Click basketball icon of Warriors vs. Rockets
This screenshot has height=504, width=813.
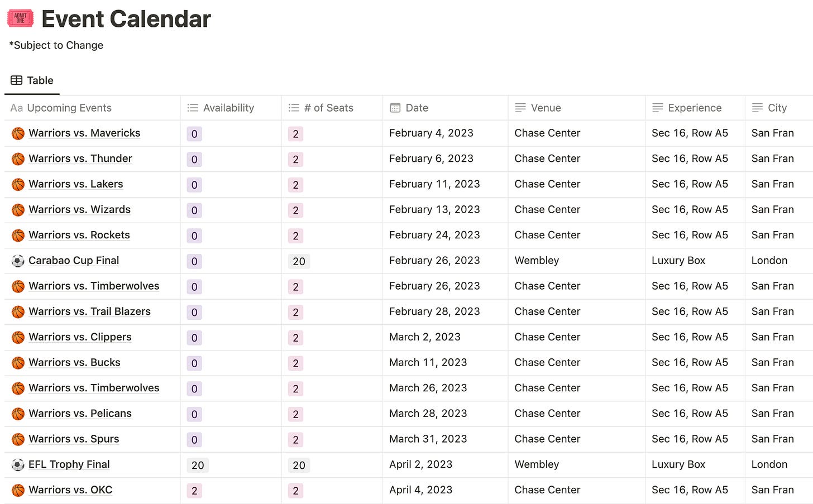click(x=18, y=236)
